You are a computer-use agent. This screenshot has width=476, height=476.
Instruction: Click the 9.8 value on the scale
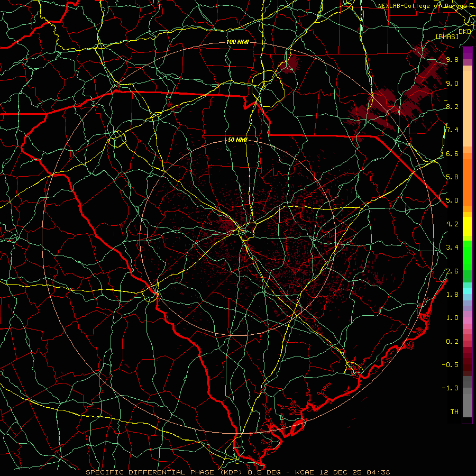pyautogui.click(x=452, y=59)
